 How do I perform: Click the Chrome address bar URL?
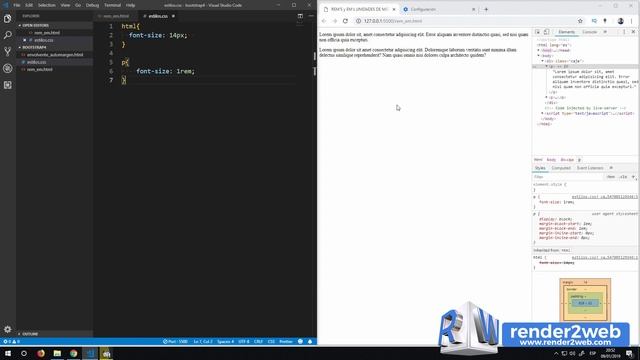(393, 21)
